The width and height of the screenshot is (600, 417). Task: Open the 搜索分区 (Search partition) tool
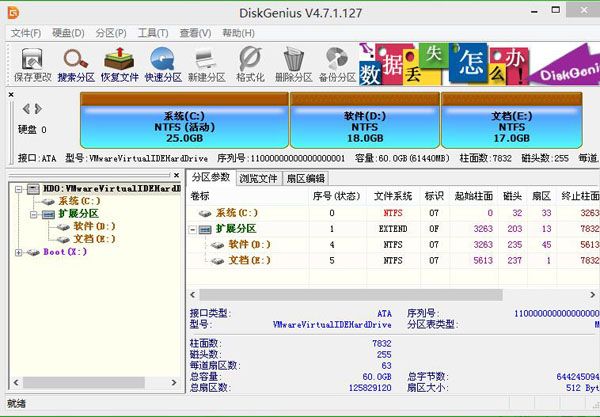(x=76, y=64)
